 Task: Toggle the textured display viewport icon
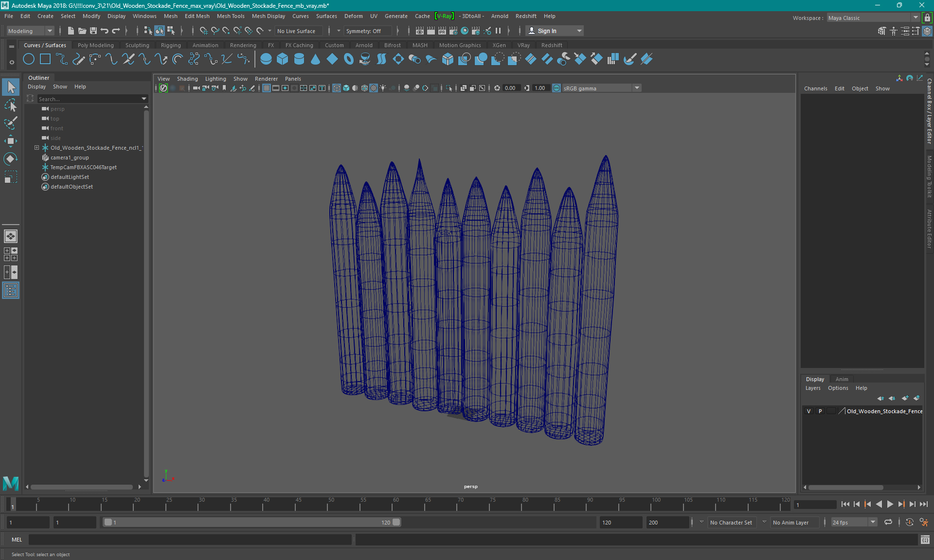click(374, 88)
